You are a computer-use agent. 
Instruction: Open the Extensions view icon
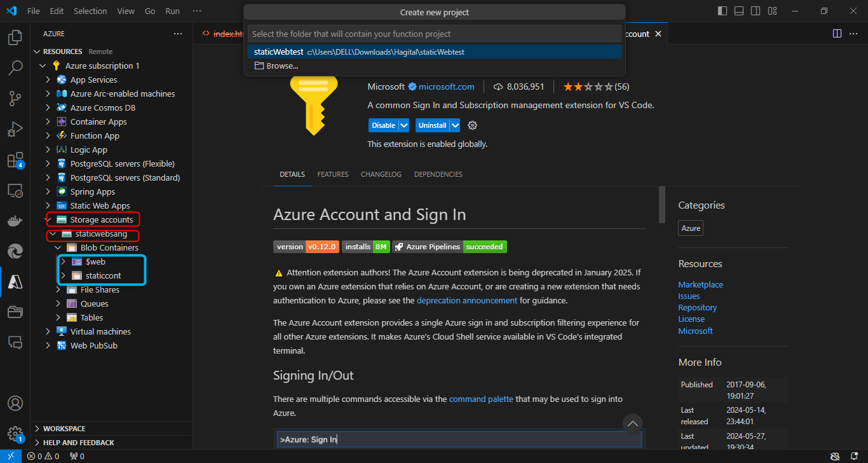coord(15,160)
